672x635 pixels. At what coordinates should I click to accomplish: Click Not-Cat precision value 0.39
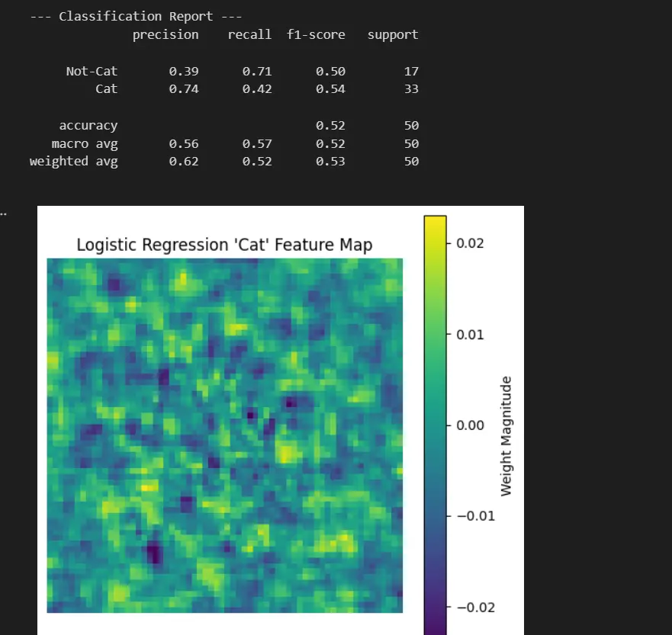184,71
